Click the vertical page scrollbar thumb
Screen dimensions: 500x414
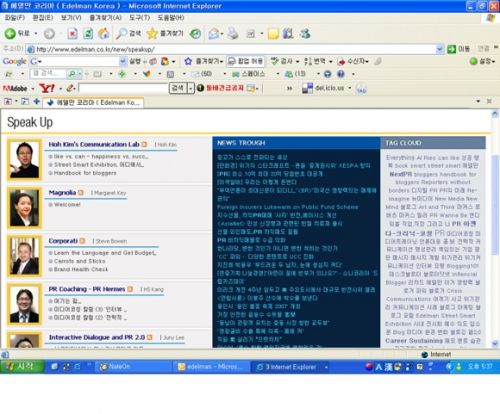495,205
